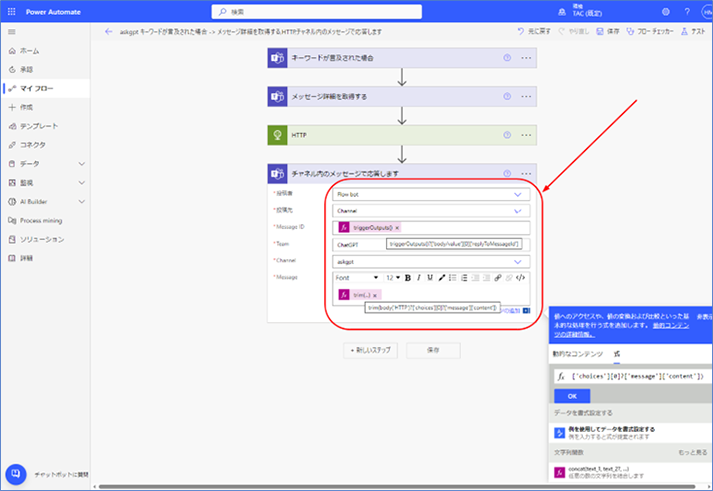This screenshot has height=491, width=713.
Task: Open the user account avatar
Action: tap(707, 12)
